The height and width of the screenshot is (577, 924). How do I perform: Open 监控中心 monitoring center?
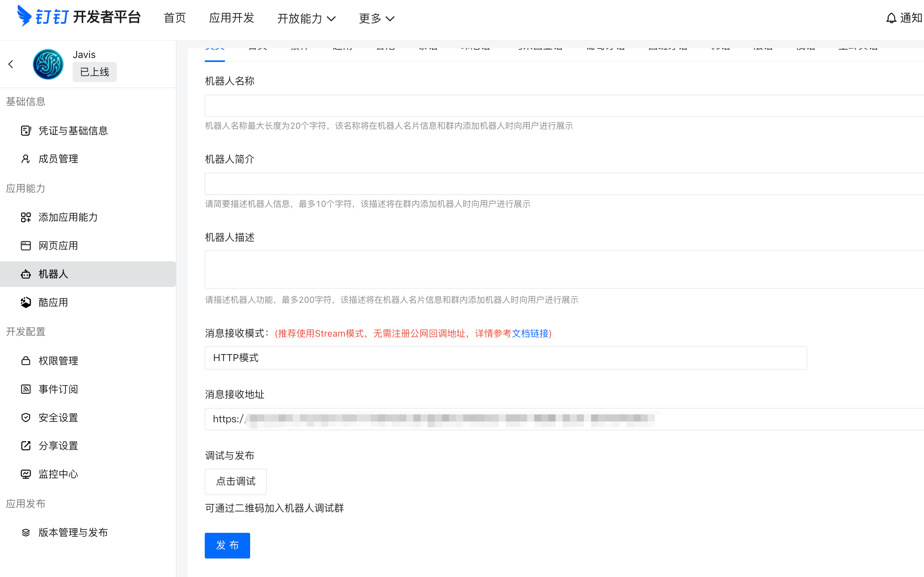pos(58,474)
